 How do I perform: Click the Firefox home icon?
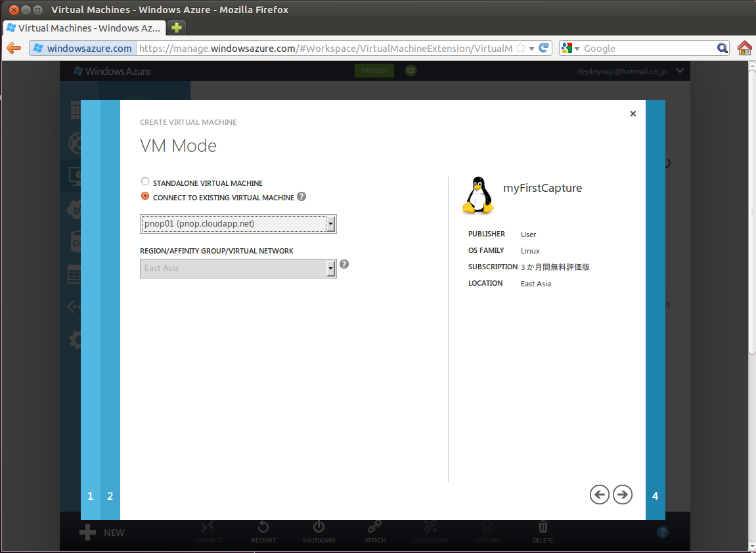(x=744, y=48)
